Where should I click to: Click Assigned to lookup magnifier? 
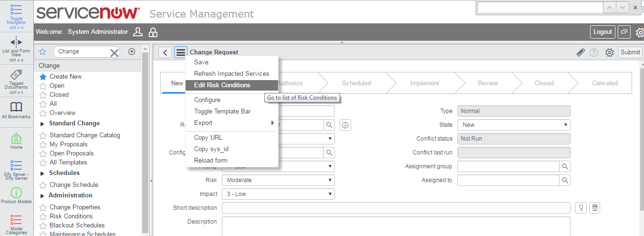[565, 180]
